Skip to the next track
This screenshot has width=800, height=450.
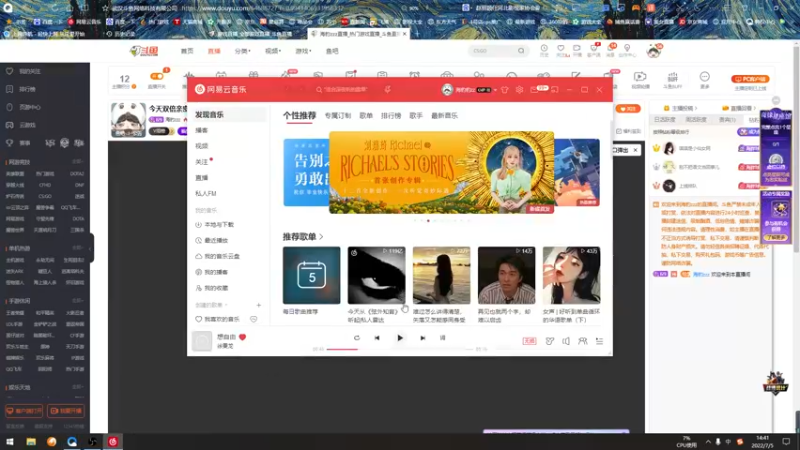tap(422, 338)
